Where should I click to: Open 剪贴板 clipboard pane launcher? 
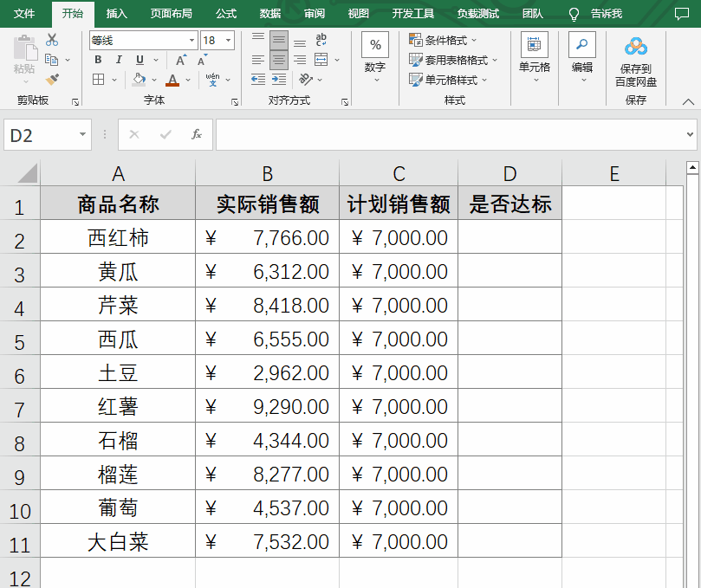tap(75, 102)
